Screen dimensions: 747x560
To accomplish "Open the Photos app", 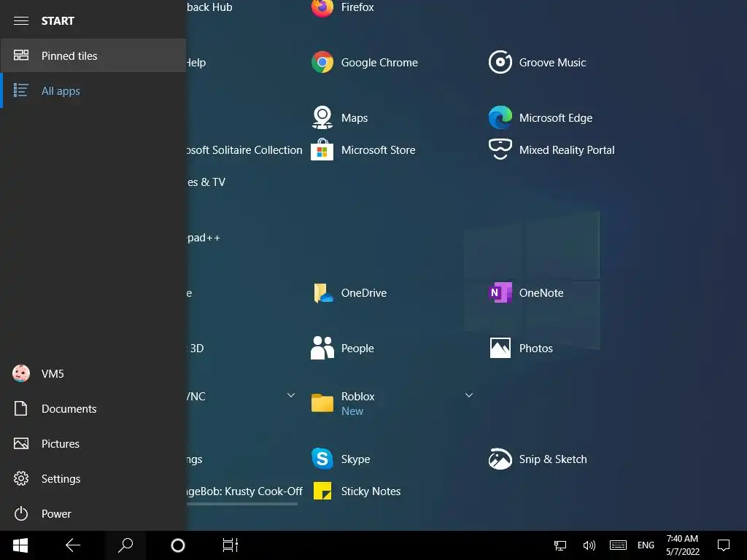I will click(x=521, y=348).
